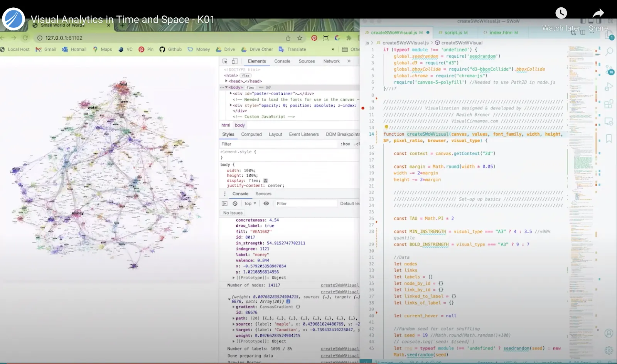
Task: Open the VS Code Search icon
Action: pyautogui.click(x=609, y=51)
